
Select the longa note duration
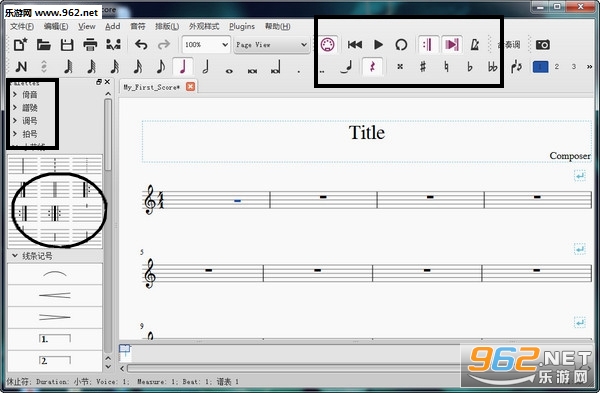pyautogui.click(x=276, y=68)
